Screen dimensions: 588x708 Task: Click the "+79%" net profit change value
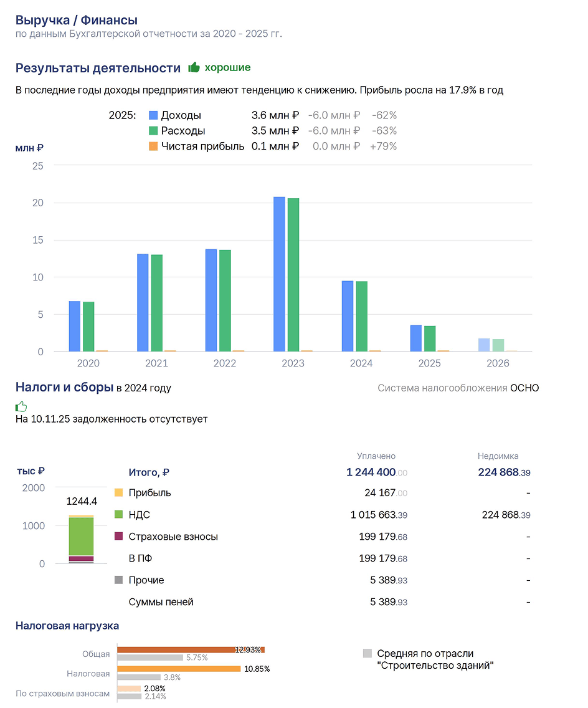tap(384, 146)
